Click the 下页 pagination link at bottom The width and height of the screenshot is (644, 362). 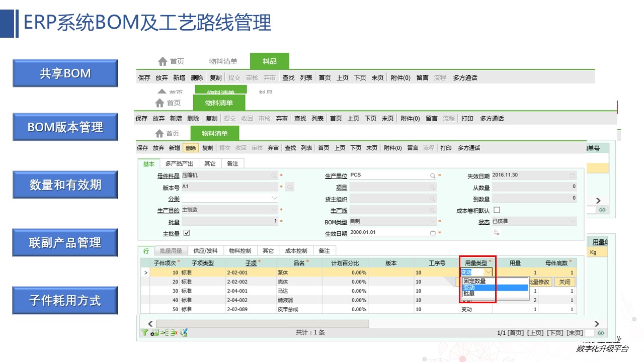tap(555, 333)
